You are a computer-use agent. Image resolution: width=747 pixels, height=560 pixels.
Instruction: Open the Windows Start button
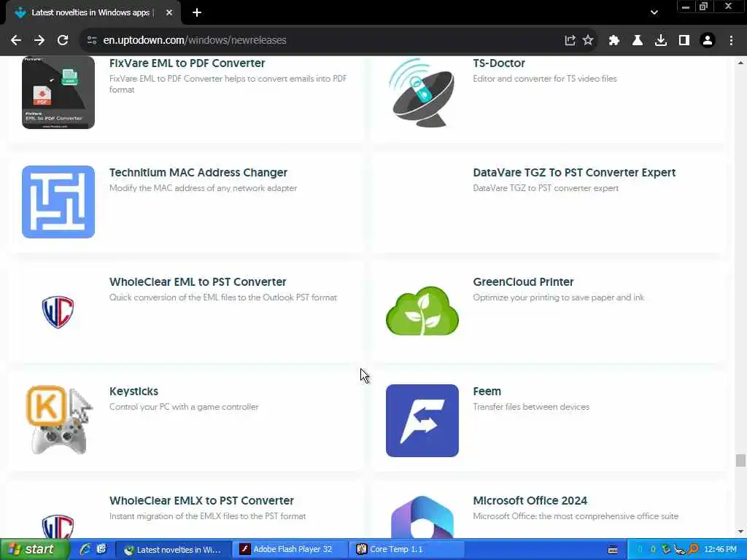34,550
